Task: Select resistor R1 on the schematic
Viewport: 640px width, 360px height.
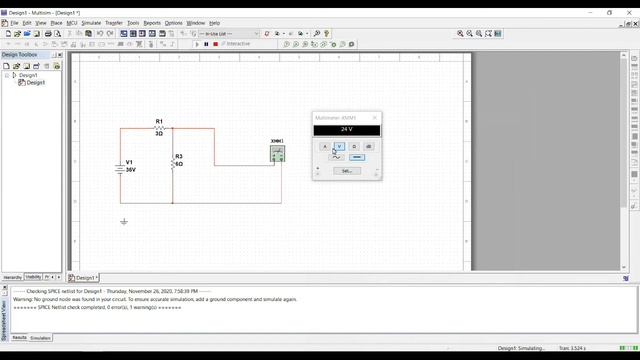Action: 159,128
